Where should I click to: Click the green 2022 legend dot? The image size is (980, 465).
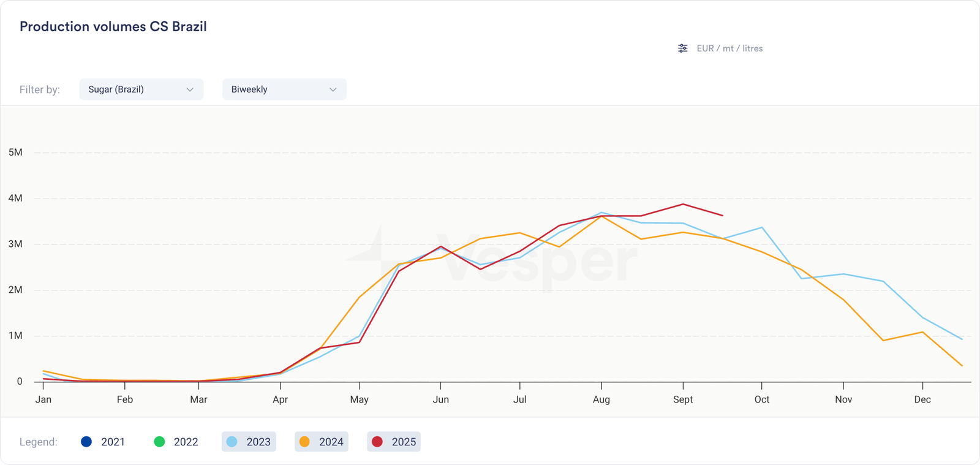click(x=159, y=442)
